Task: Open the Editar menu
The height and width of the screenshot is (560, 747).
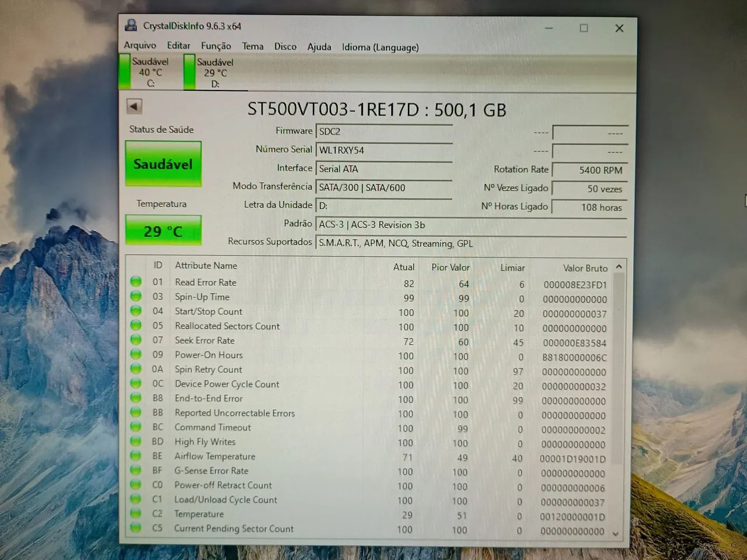Action: click(179, 45)
